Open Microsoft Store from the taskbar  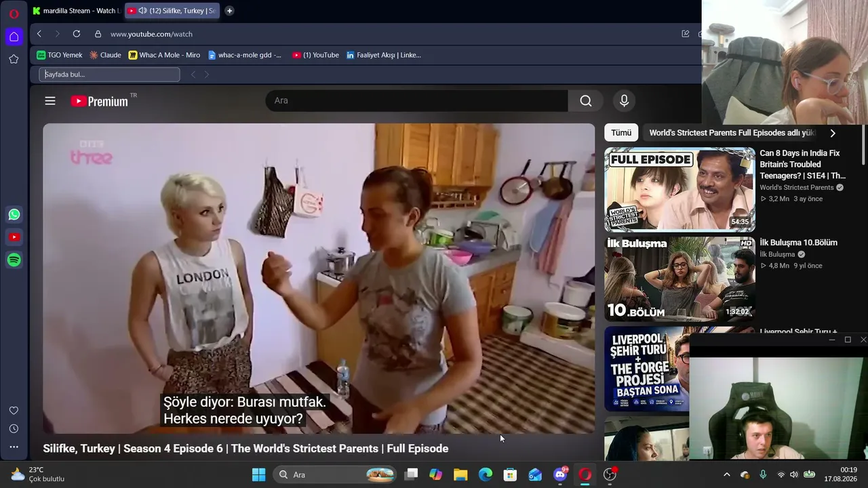(510, 474)
